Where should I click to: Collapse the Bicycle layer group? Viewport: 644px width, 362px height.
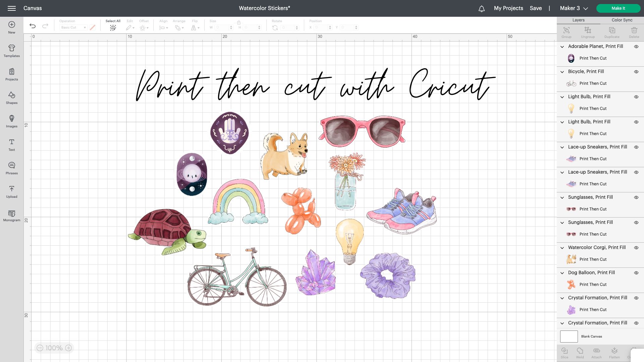[562, 72]
